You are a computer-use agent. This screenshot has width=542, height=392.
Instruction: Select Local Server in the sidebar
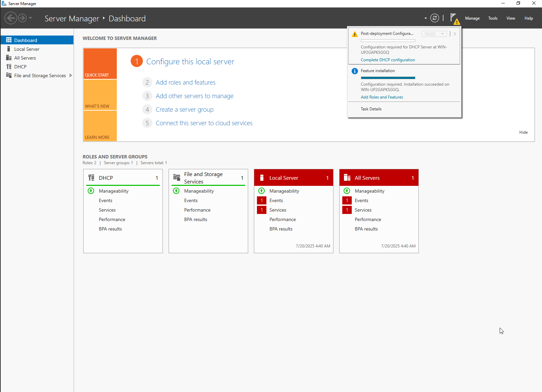pos(27,49)
